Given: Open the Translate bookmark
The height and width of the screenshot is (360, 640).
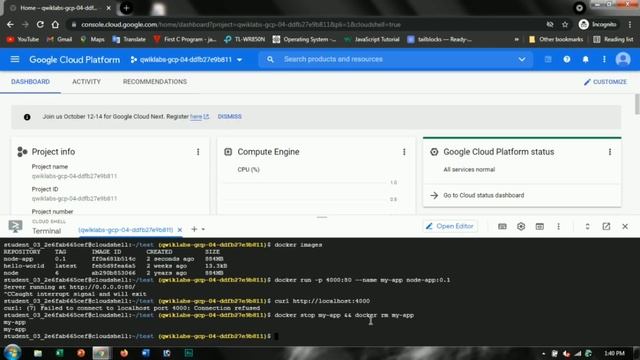Looking at the screenshot, I should 129,40.
